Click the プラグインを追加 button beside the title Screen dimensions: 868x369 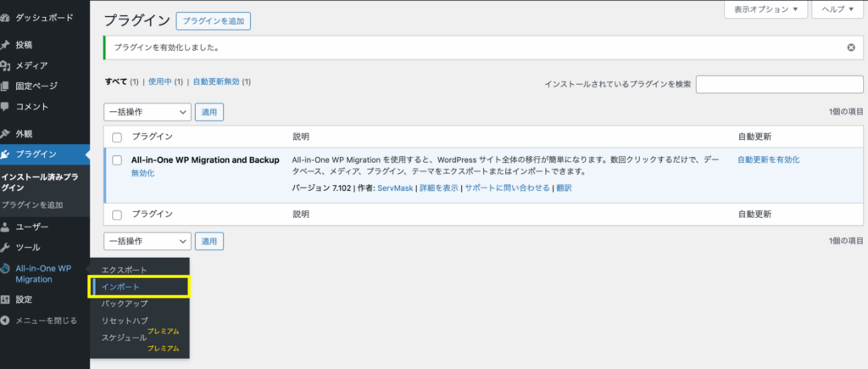[213, 21]
